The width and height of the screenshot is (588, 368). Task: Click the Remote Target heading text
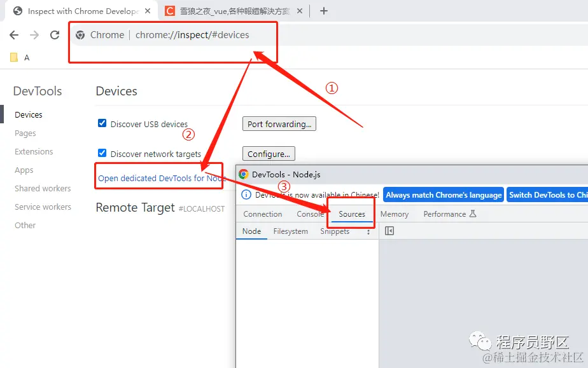click(136, 207)
